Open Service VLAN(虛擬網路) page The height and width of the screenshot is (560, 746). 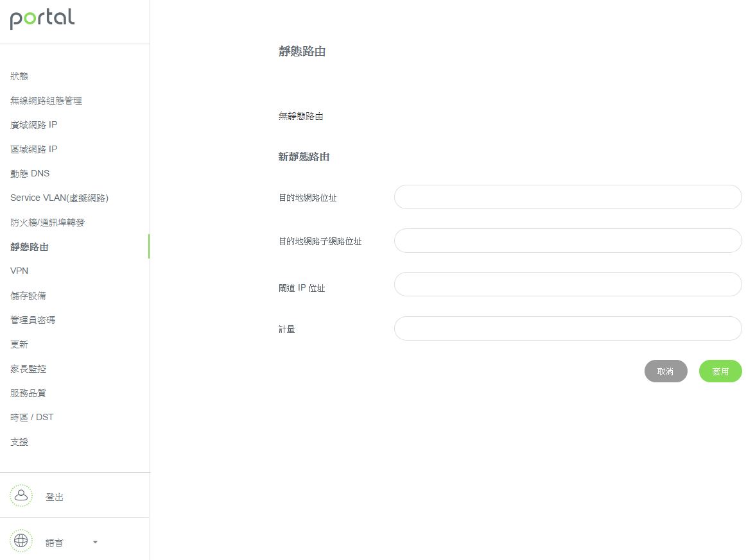60,198
